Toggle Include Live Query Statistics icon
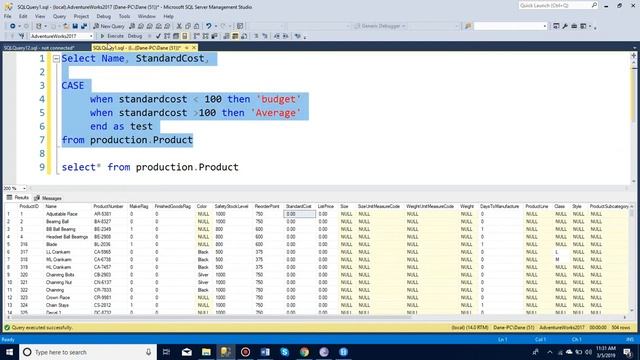 [x=205, y=36]
